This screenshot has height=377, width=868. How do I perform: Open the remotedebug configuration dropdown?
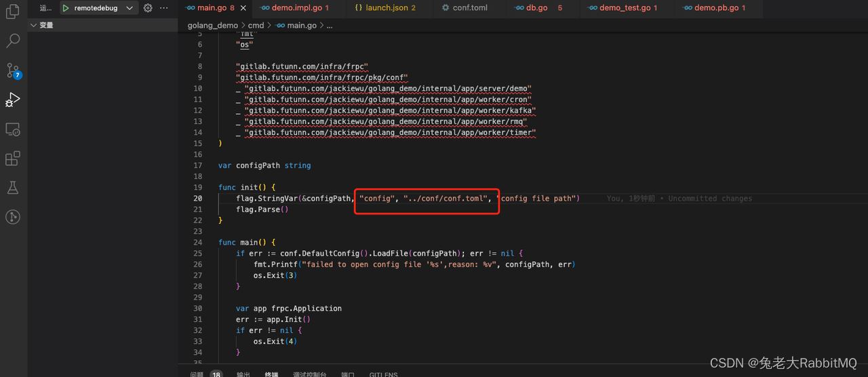coord(130,8)
